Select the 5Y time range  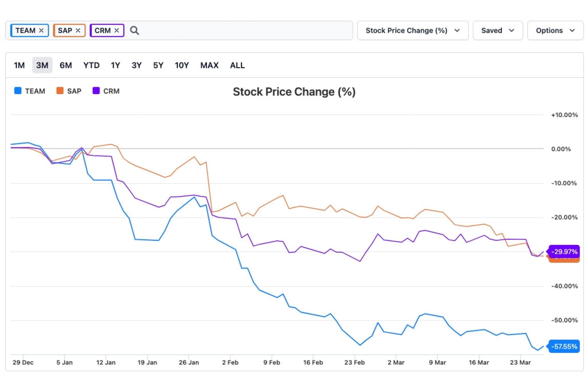(158, 65)
